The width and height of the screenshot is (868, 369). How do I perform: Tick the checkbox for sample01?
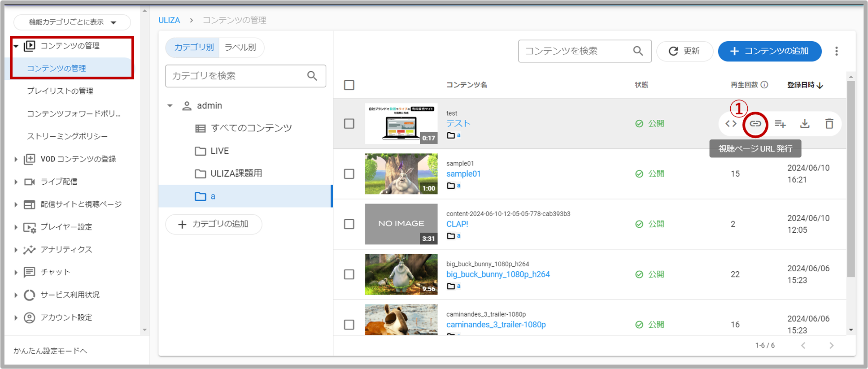[x=349, y=174]
